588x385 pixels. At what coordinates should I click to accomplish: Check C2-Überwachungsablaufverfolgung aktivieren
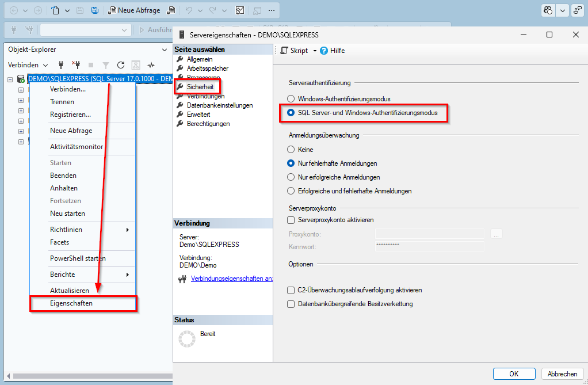pyautogui.click(x=291, y=290)
